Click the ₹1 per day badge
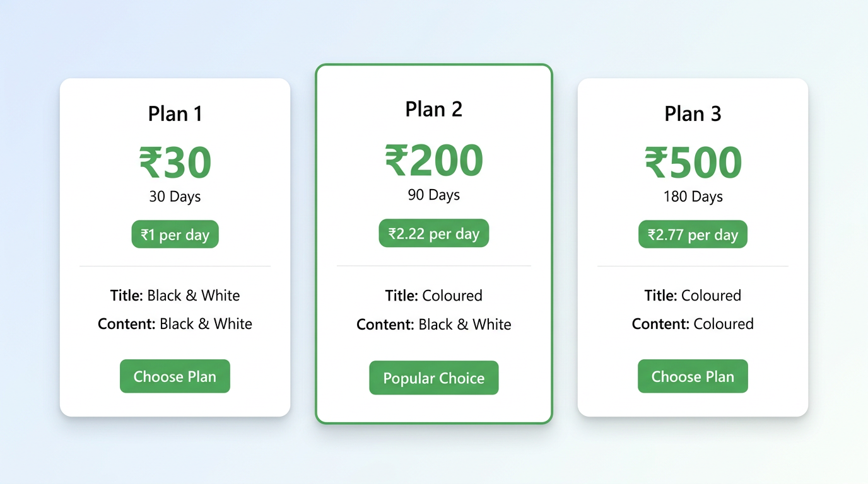 175,234
